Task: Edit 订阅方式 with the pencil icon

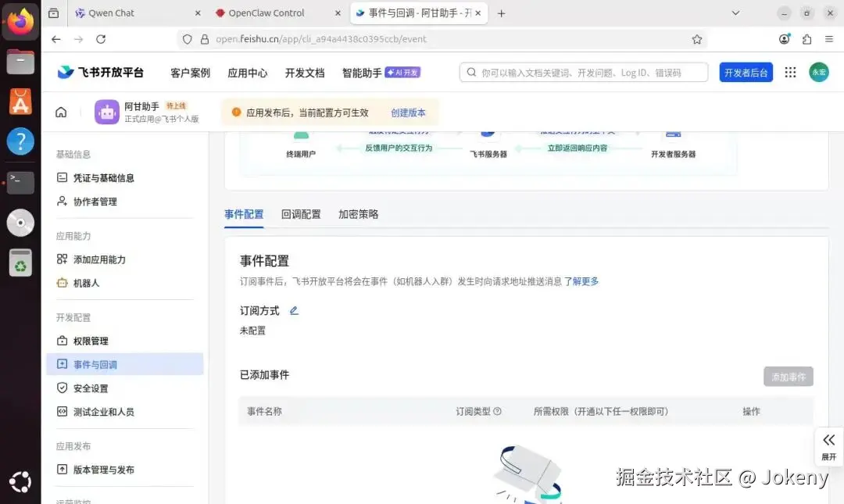Action: point(294,311)
